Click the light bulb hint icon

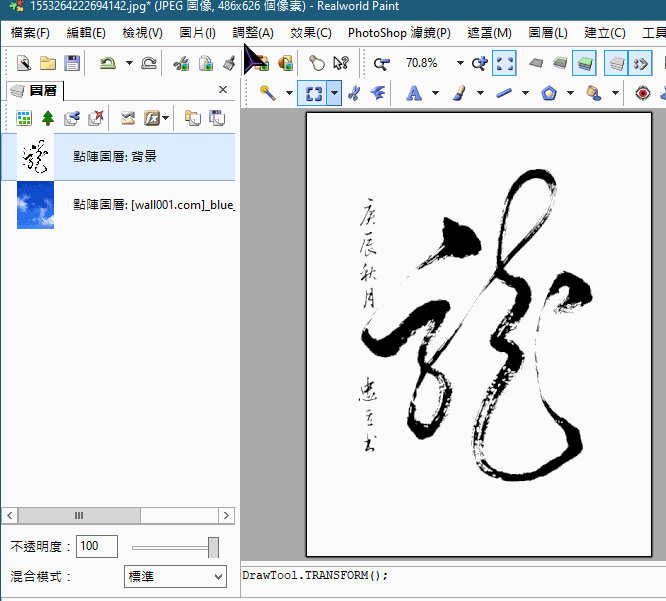coord(316,63)
